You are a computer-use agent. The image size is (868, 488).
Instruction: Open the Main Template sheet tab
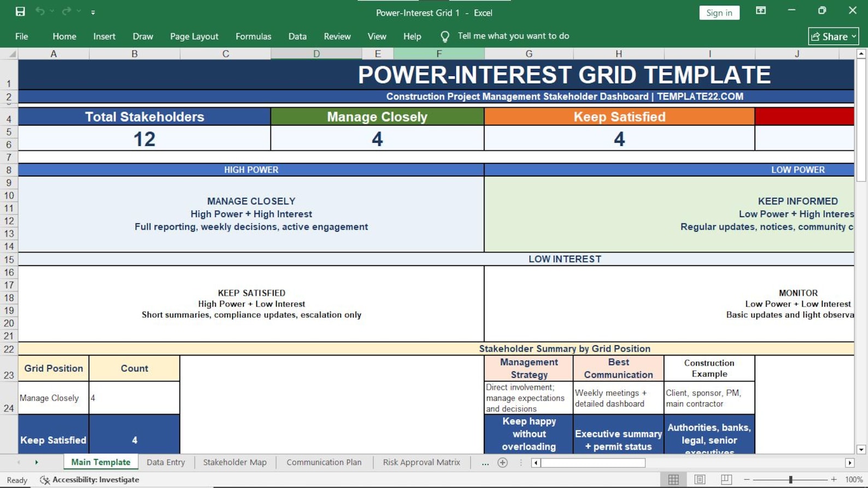point(101,462)
